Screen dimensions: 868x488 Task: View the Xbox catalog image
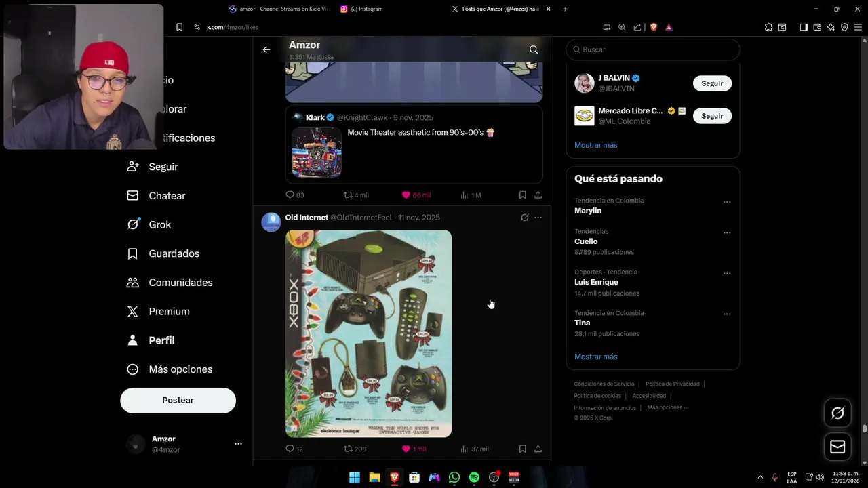(x=368, y=333)
